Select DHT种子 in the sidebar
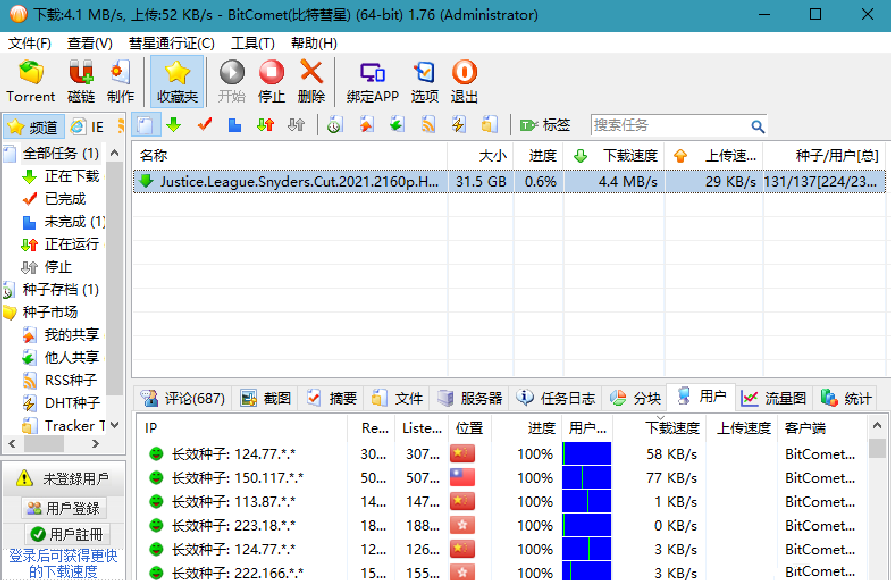 [72, 403]
